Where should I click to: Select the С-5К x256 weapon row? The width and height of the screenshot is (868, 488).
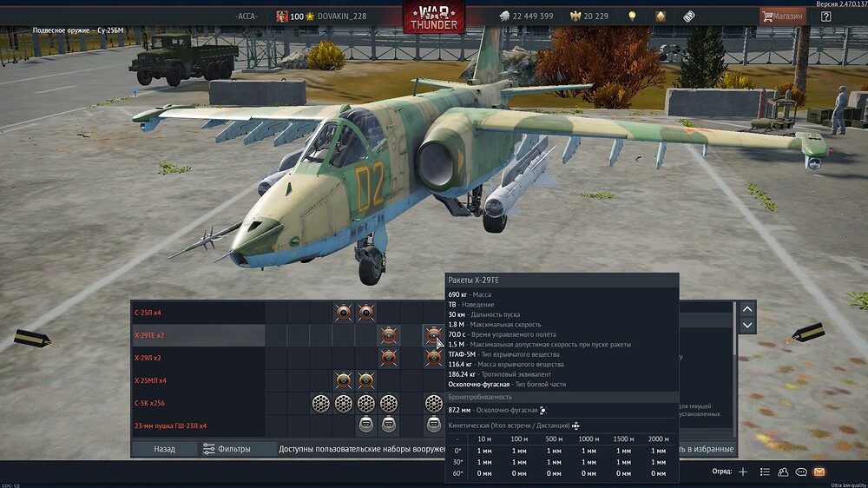click(x=198, y=403)
